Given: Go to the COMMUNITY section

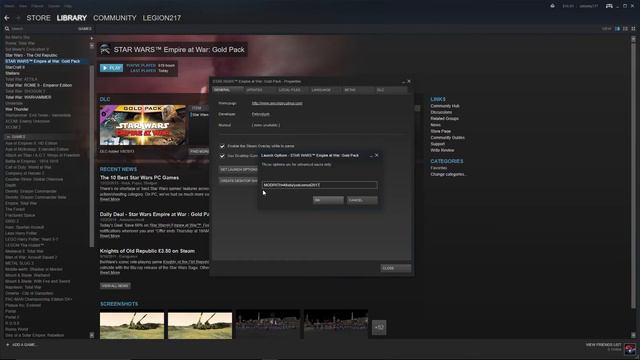Looking at the screenshot, I should (115, 18).
